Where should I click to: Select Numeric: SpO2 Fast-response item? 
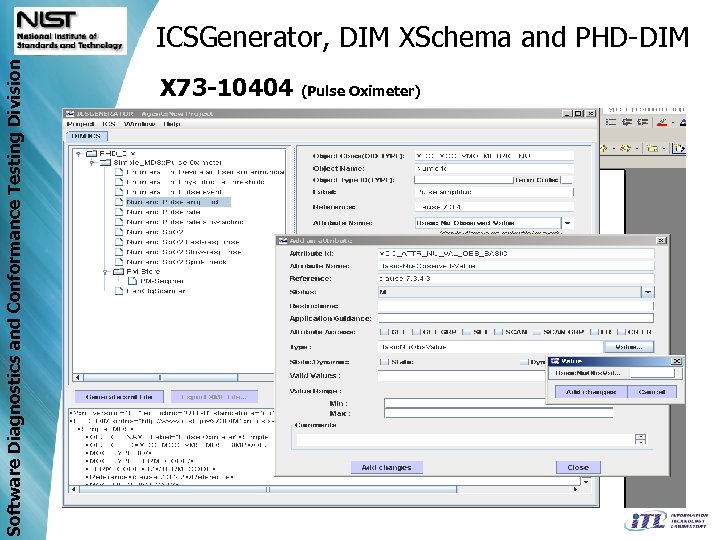pos(183,242)
